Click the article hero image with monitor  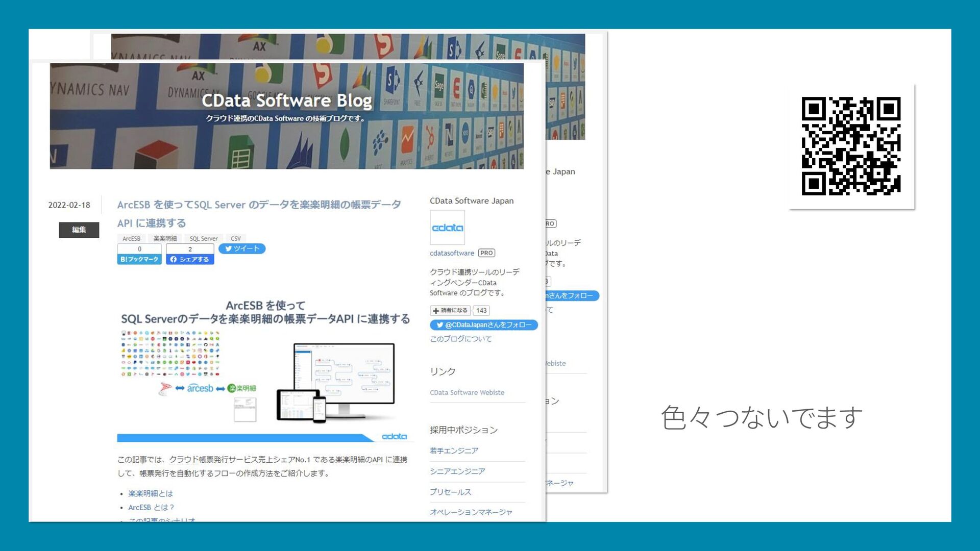(x=265, y=369)
